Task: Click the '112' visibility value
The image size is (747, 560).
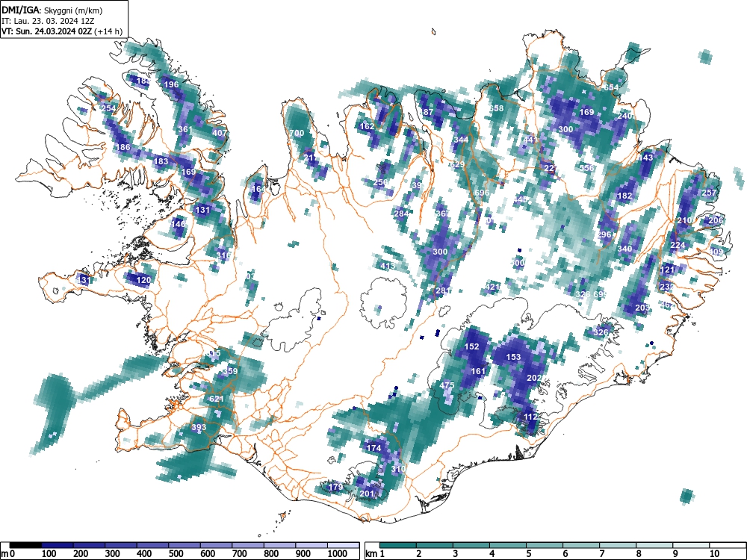Action: point(530,416)
